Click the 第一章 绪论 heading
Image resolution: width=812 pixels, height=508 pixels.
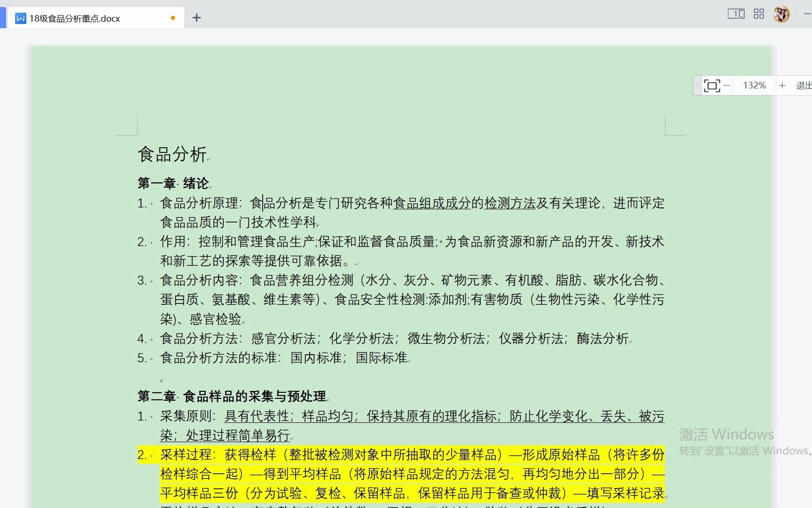(x=173, y=183)
